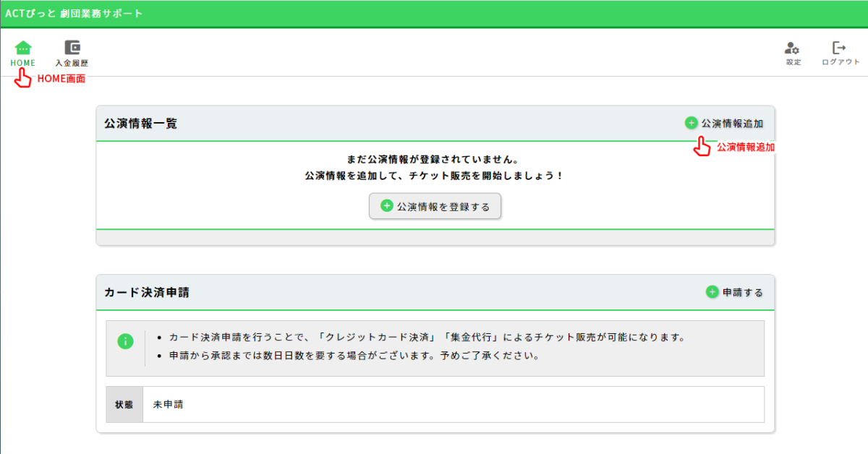
Task: Click the ACTぴっと 劇団業務サポート title
Action: (75, 14)
